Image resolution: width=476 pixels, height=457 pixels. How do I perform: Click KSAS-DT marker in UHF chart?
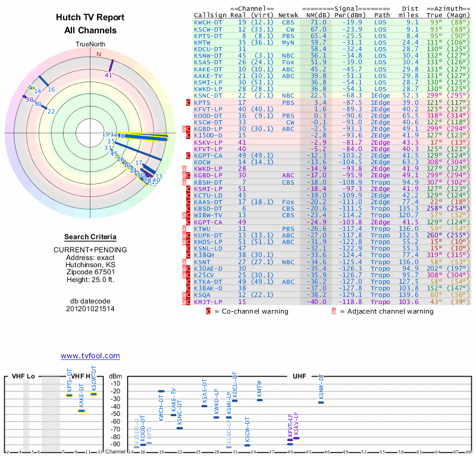point(204,406)
